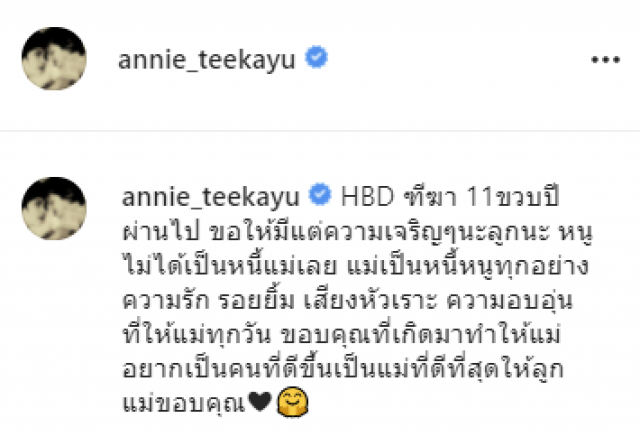Viewport: 640px width, 437px height.
Task: Click the phrase ความอบอุ่น in the caption
Action: (510, 301)
